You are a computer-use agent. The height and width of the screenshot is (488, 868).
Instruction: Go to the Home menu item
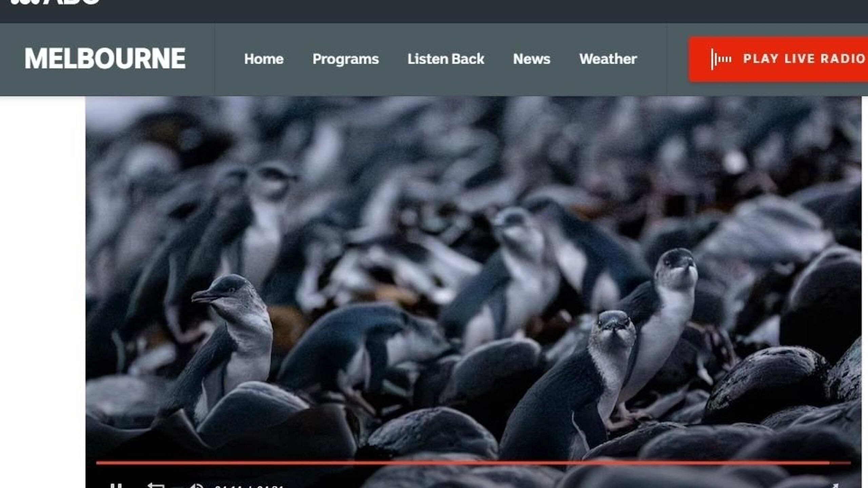(x=263, y=59)
